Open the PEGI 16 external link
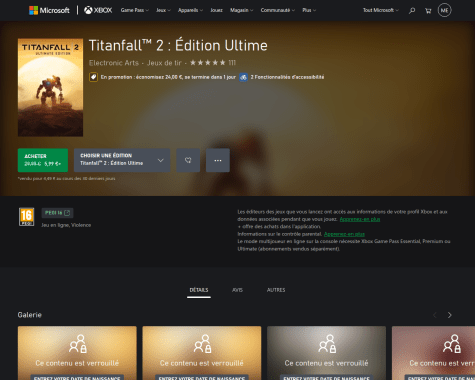This screenshot has width=475, height=380. click(x=57, y=213)
